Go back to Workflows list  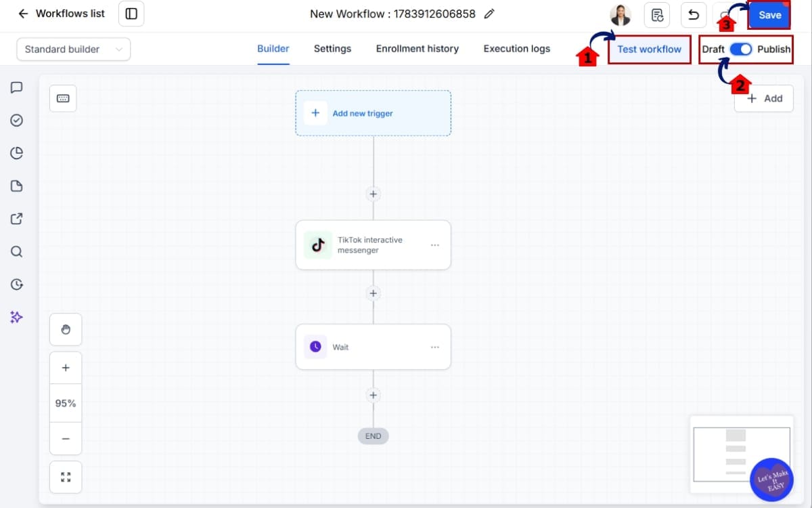(x=62, y=14)
